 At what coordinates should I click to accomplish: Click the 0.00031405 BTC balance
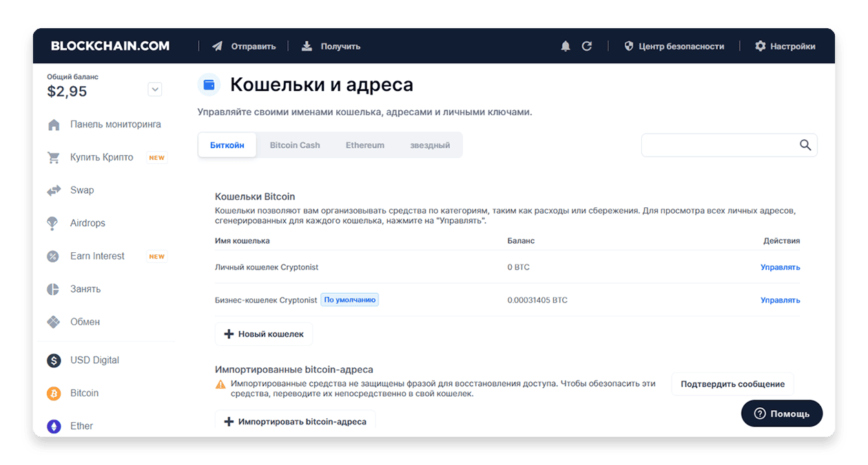click(x=537, y=300)
